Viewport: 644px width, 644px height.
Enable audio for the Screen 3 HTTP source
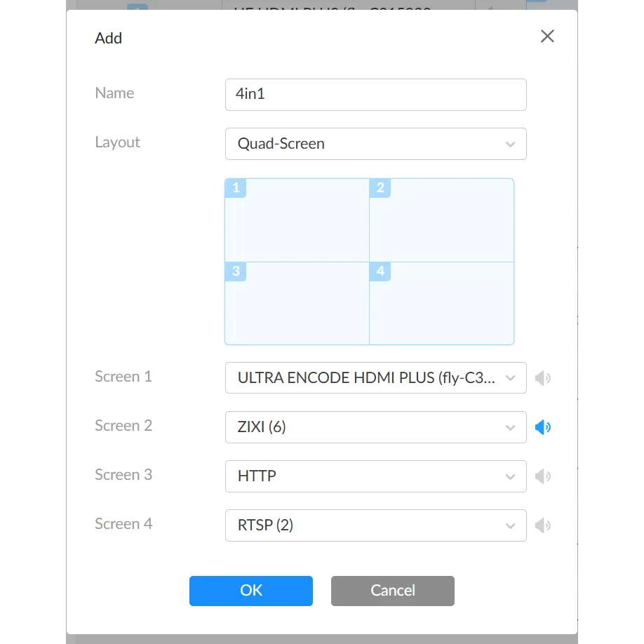543,476
